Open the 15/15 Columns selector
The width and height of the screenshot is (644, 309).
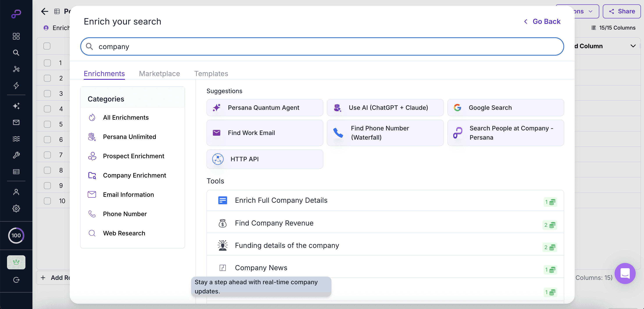coord(613,28)
